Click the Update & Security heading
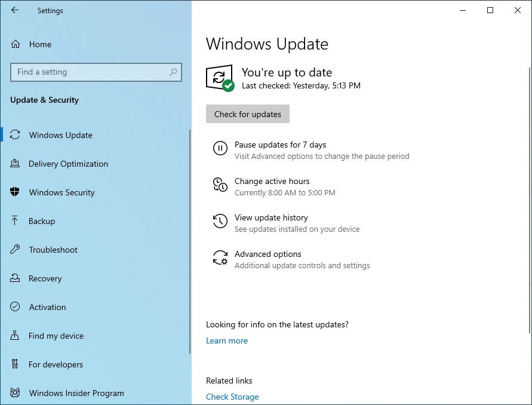532x405 pixels. point(44,100)
